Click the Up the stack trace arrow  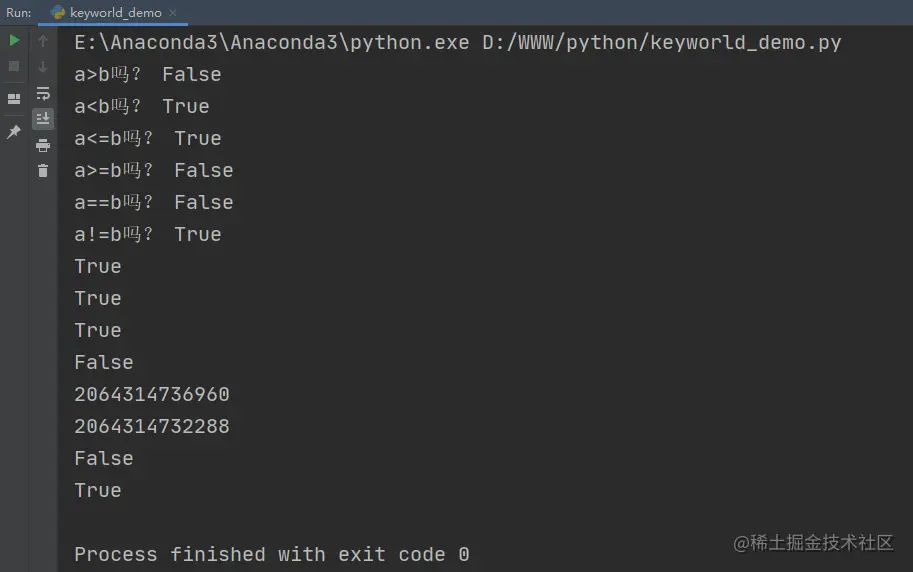click(43, 40)
